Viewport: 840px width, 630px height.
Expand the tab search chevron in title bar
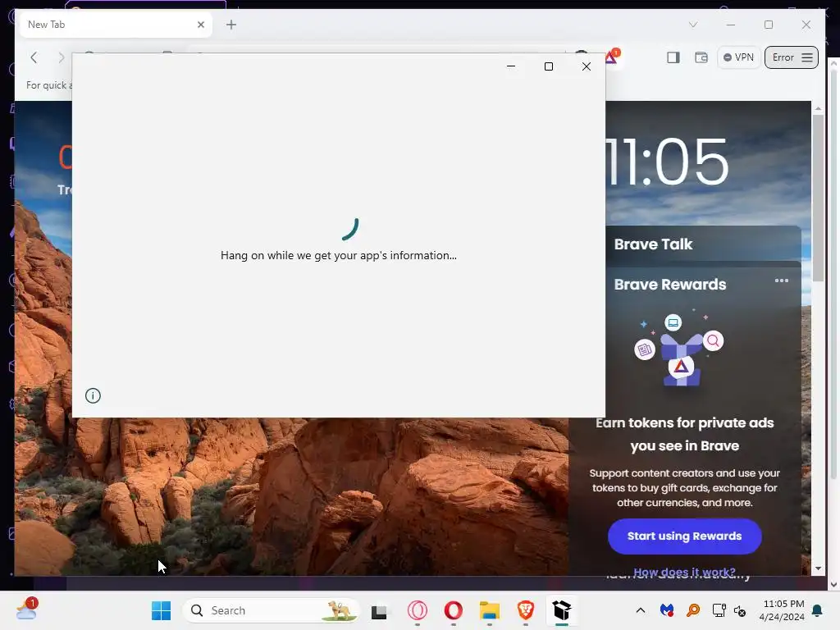pyautogui.click(x=692, y=25)
